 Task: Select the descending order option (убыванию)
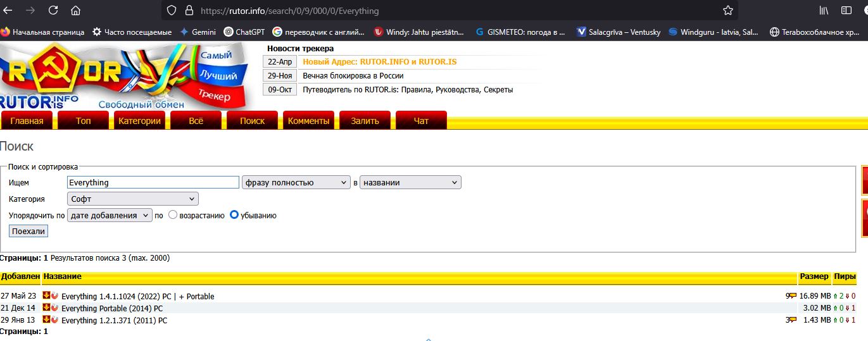pos(234,215)
